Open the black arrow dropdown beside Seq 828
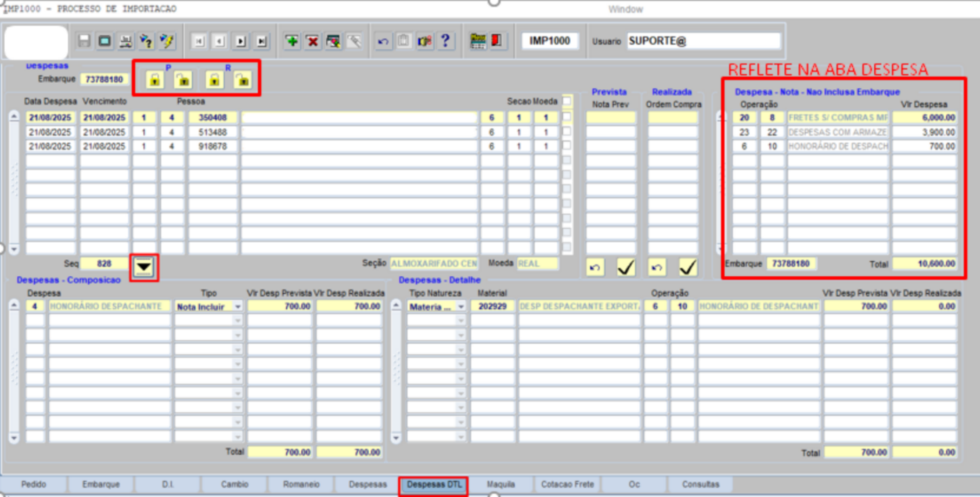 pos(144,267)
